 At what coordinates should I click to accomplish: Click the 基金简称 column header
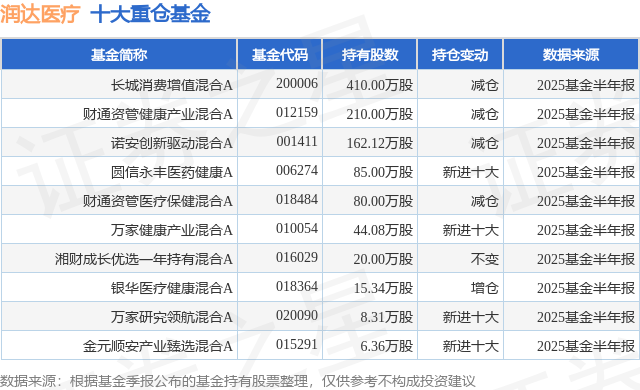119,55
